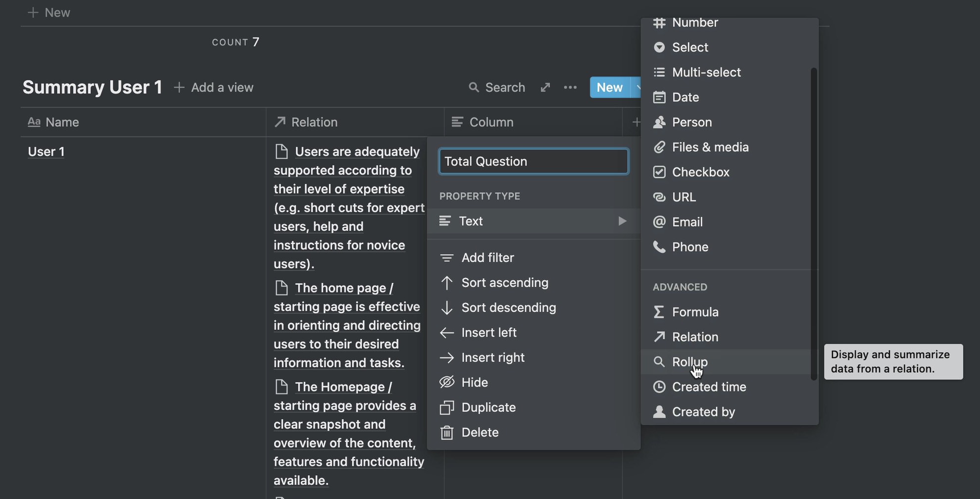
Task: Pick the Phone property type
Action: pyautogui.click(x=689, y=247)
